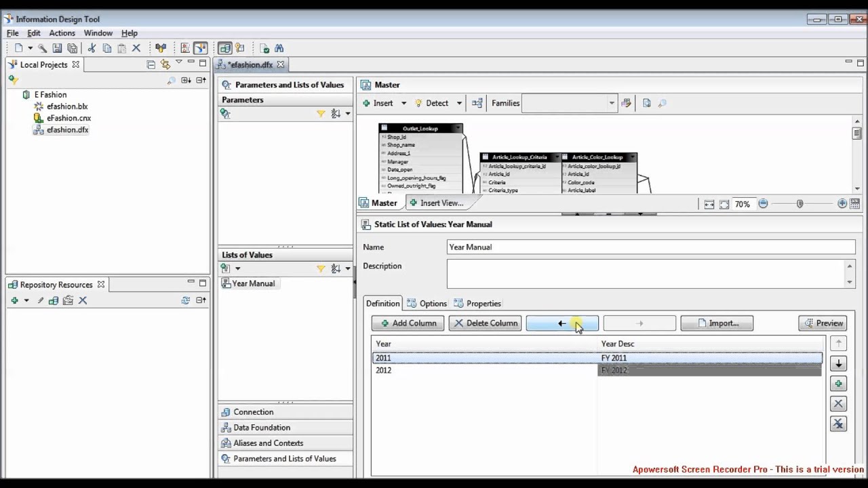The height and width of the screenshot is (488, 868).
Task: Open the dropdown beside New List of Values icon
Action: click(237, 269)
